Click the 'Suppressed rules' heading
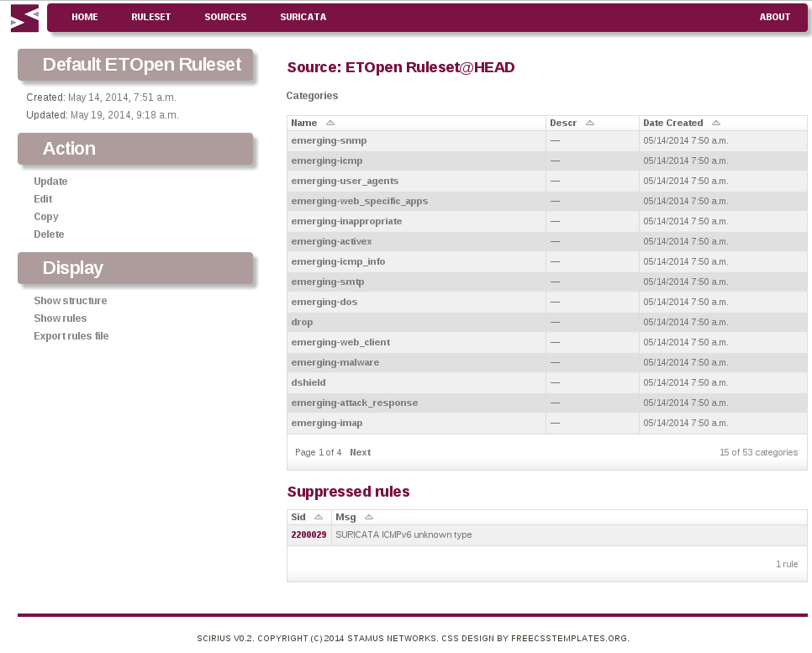Image resolution: width=812 pixels, height=653 pixels. pyautogui.click(x=349, y=492)
